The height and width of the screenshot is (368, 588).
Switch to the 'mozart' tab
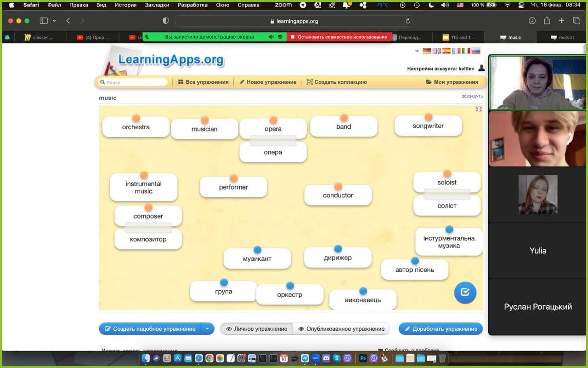[562, 37]
